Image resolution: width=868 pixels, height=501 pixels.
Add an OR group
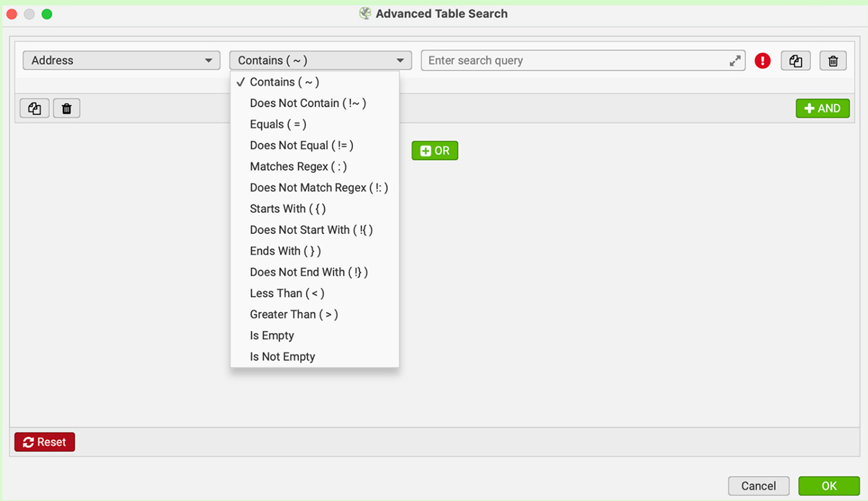[435, 151]
